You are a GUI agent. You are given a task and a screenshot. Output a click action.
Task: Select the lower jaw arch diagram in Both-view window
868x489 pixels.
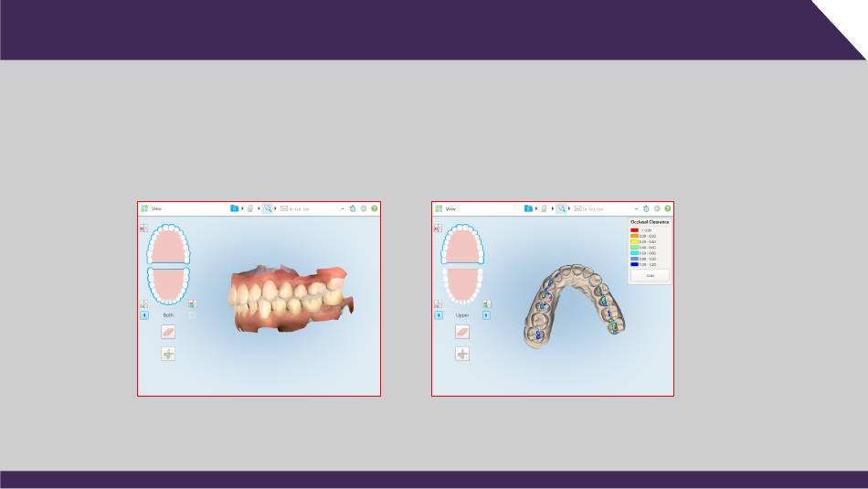coord(168,286)
